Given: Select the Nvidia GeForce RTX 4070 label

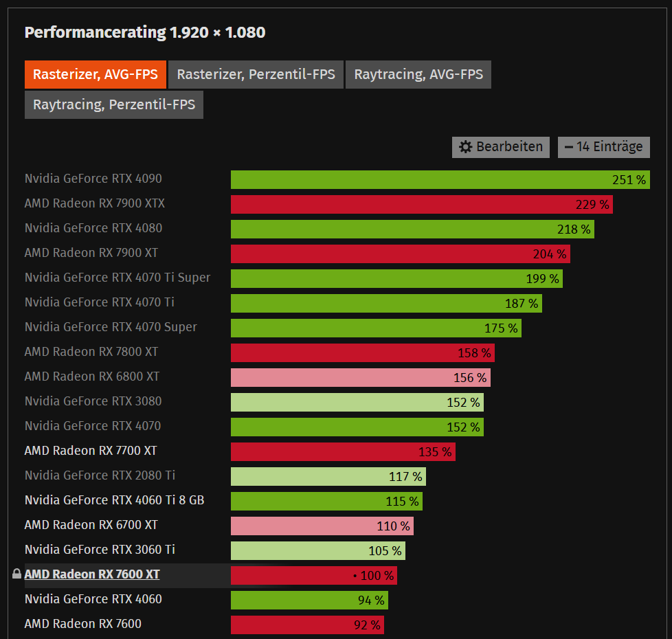Looking at the screenshot, I should [x=93, y=426].
